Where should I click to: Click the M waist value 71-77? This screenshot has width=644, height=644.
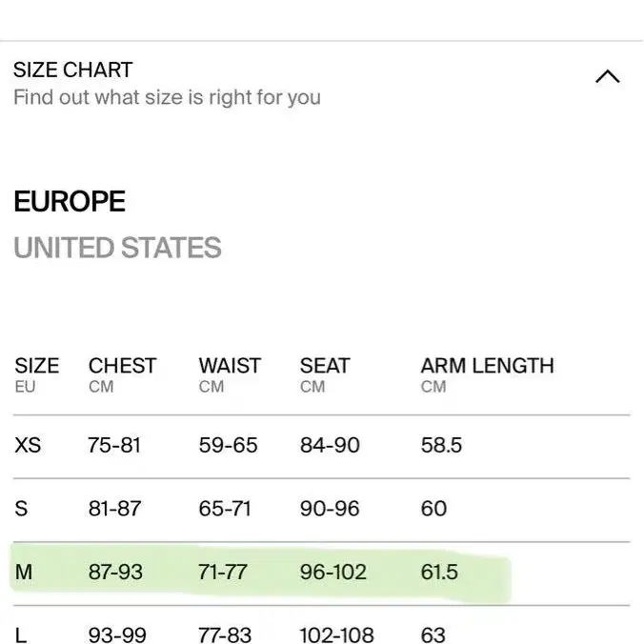pyautogui.click(x=223, y=573)
